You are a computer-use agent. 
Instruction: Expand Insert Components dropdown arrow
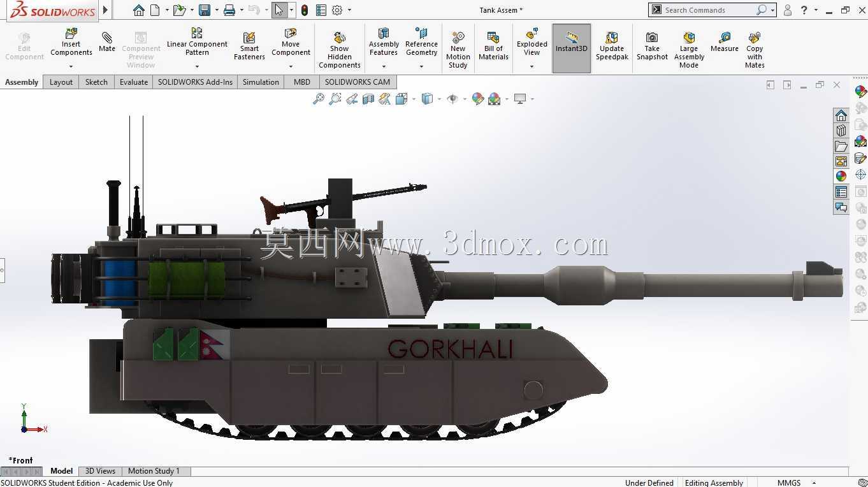71,66
